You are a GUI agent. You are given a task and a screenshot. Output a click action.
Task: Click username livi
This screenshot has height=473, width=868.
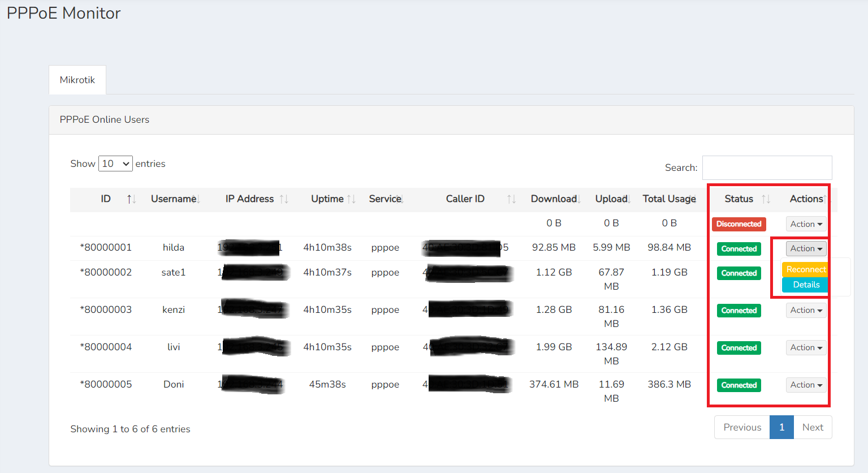(174, 347)
